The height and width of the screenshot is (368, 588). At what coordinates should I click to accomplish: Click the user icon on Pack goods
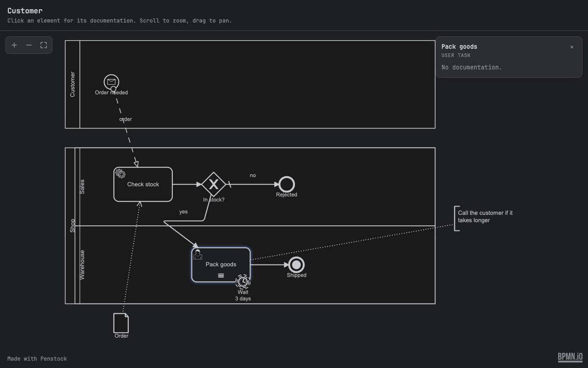click(x=198, y=254)
